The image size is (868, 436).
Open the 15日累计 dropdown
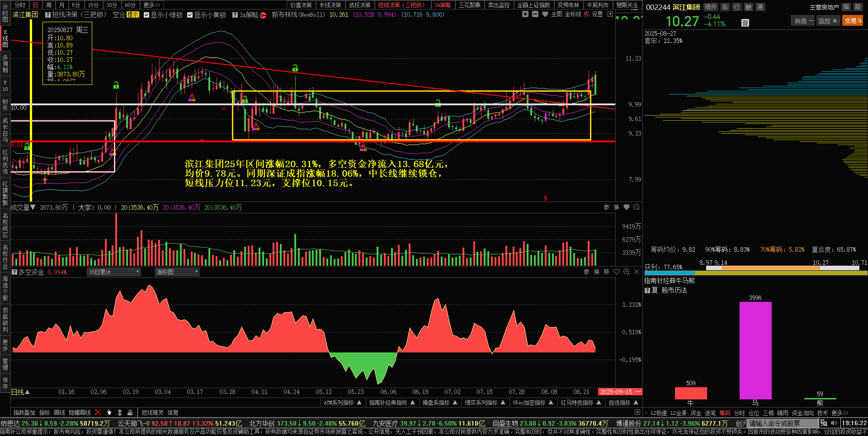[x=113, y=272]
